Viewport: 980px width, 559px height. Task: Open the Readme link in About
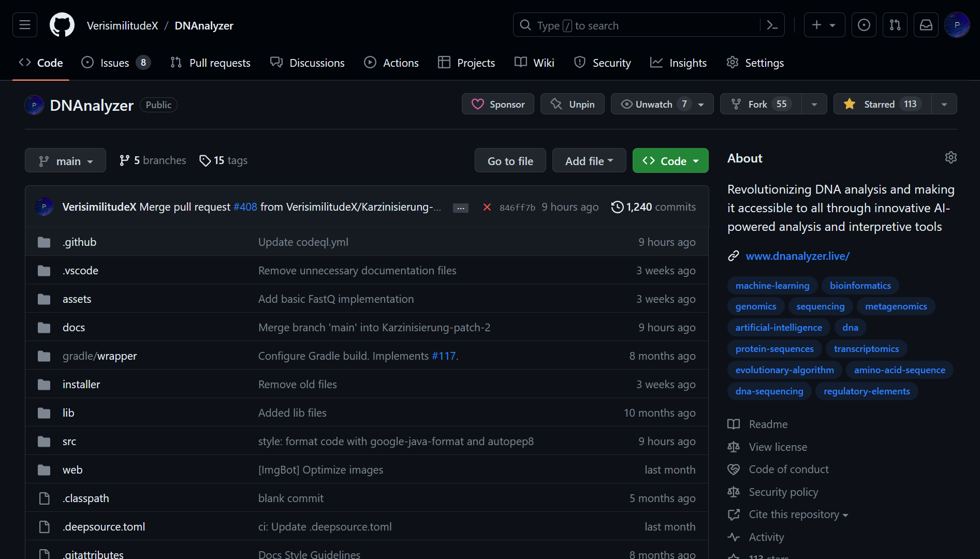point(757,424)
